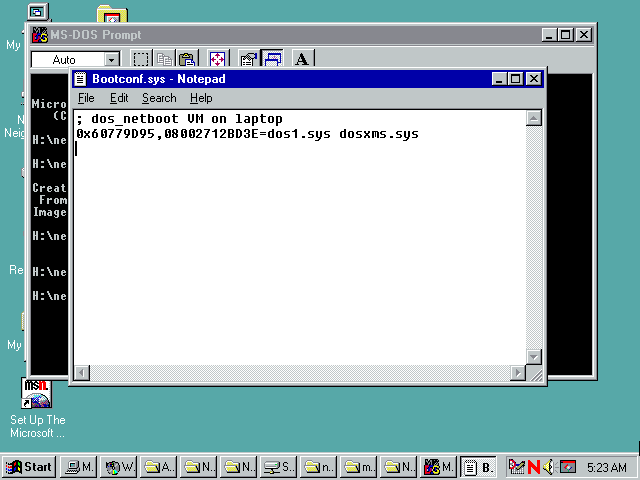The image size is (640, 480).
Task: Click the taskbar clock showing 5:23 AM
Action: [606, 467]
